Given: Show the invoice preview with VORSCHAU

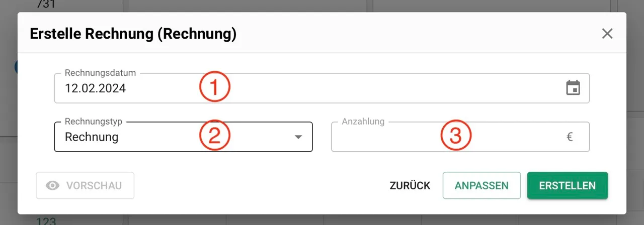Looking at the screenshot, I should 85,186.
